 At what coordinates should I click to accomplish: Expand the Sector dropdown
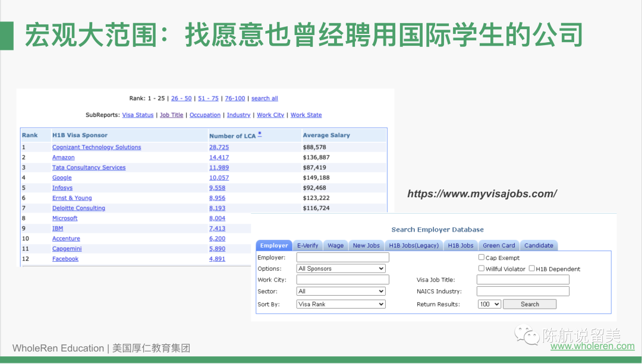[x=341, y=292]
